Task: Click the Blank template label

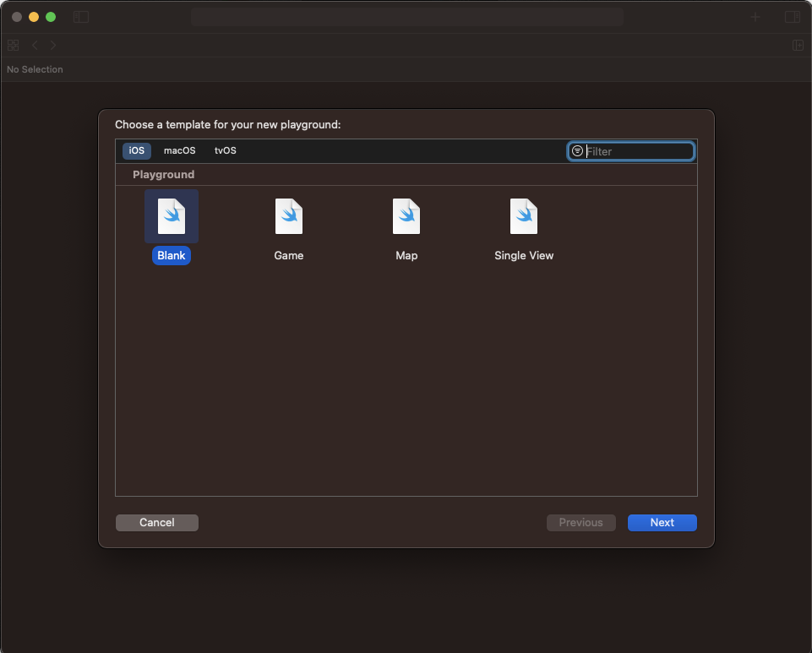Action: (x=172, y=255)
